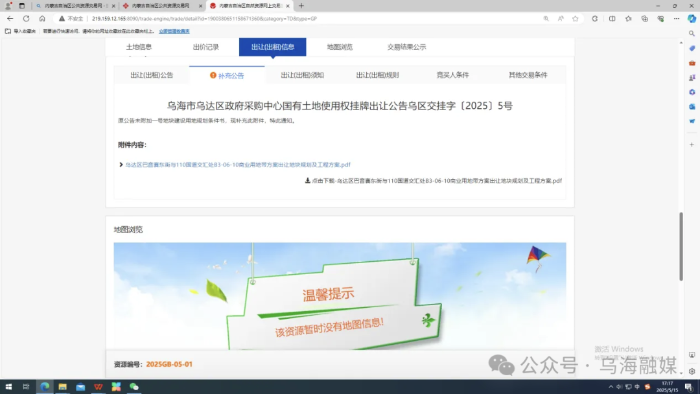Open Task View on the taskbar

(26, 387)
